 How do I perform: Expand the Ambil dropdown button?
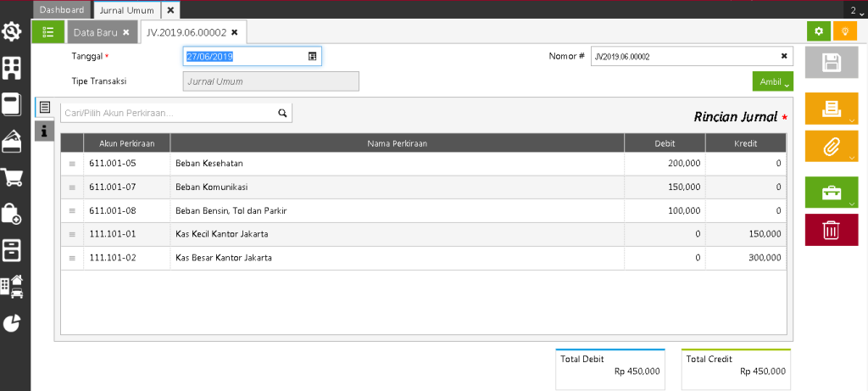[772, 81]
